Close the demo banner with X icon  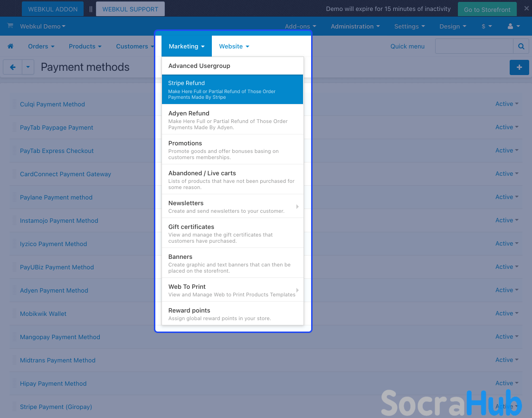526,9
